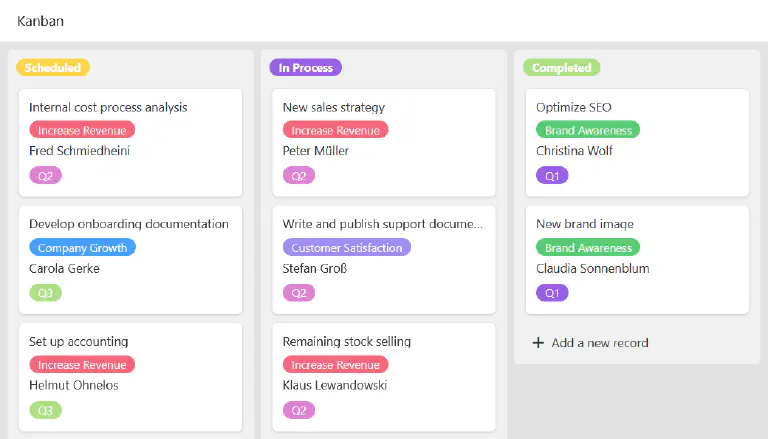
Task: Click the plus icon beside Add a new record
Action: [x=538, y=343]
